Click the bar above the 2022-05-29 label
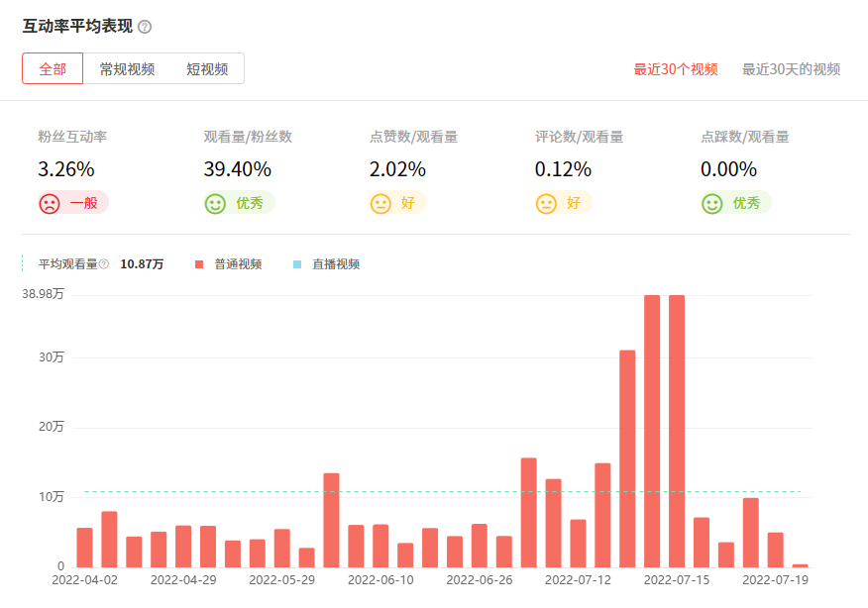The width and height of the screenshot is (868, 608). (x=282, y=548)
